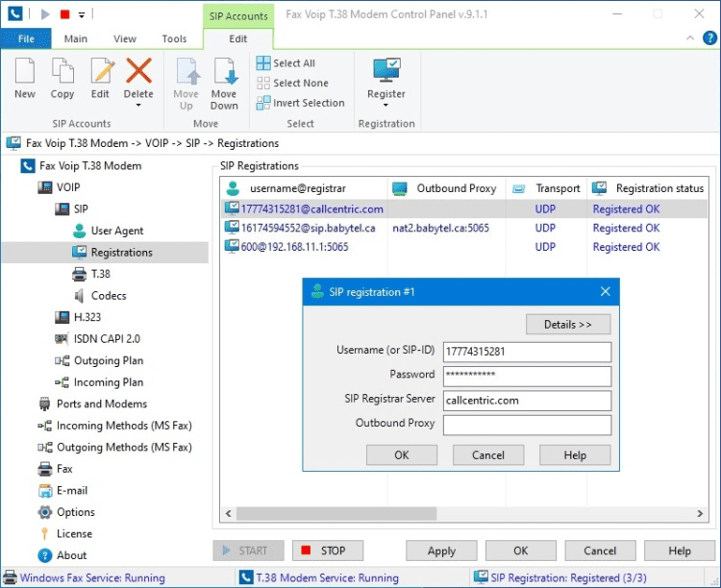The height and width of the screenshot is (588, 721).
Task: Select Codecs in the tree
Action: click(109, 296)
